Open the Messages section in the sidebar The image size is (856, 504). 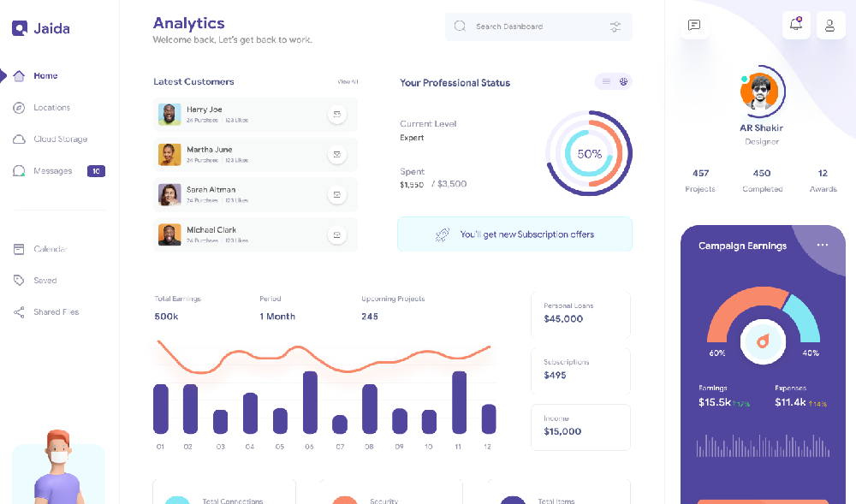[x=51, y=170]
